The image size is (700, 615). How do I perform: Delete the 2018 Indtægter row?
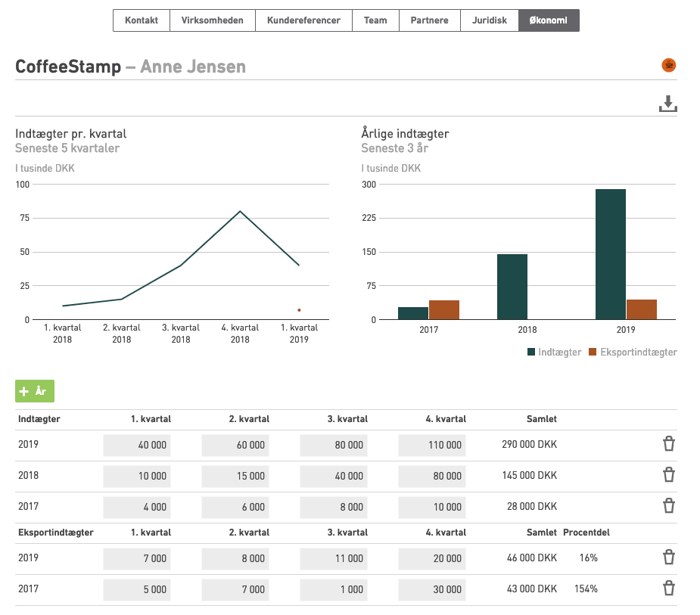pos(669,475)
